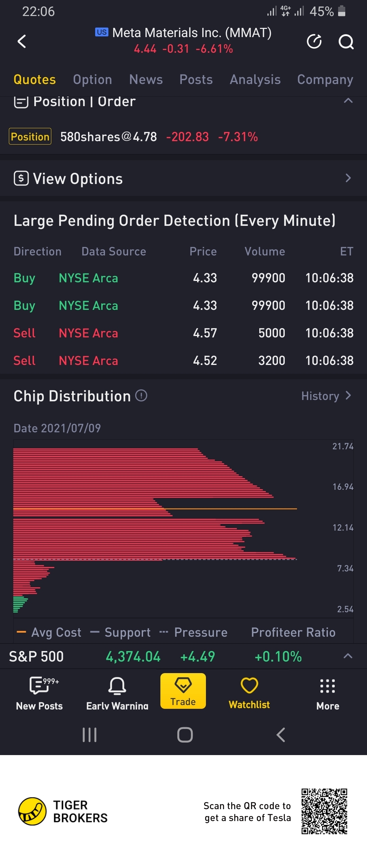Open the Option tab
Image resolution: width=367 pixels, height=868 pixels.
coord(92,80)
